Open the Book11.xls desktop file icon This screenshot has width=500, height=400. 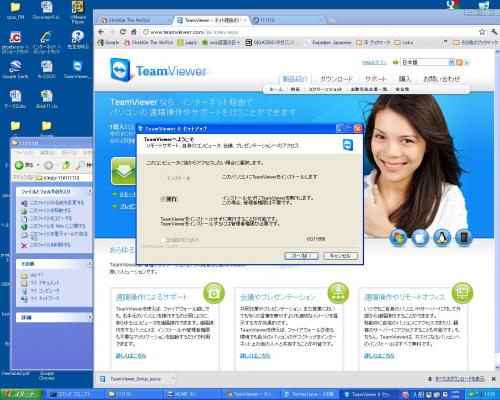pos(47,99)
